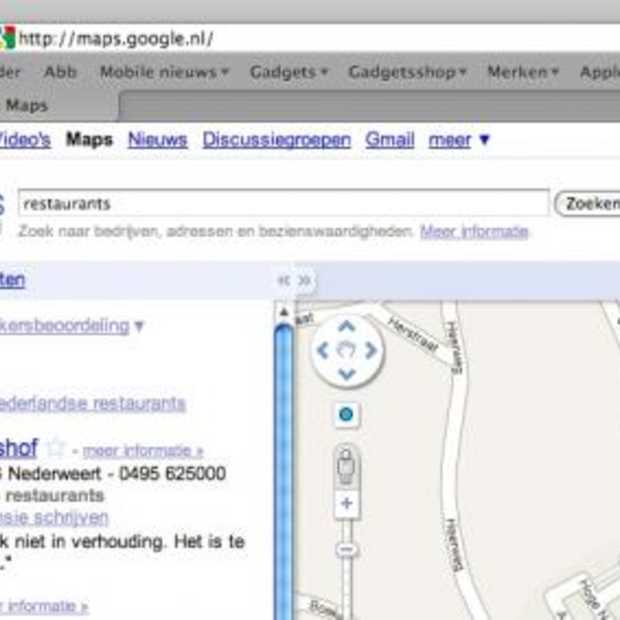Click meer informatie » next to shof

coord(143,451)
